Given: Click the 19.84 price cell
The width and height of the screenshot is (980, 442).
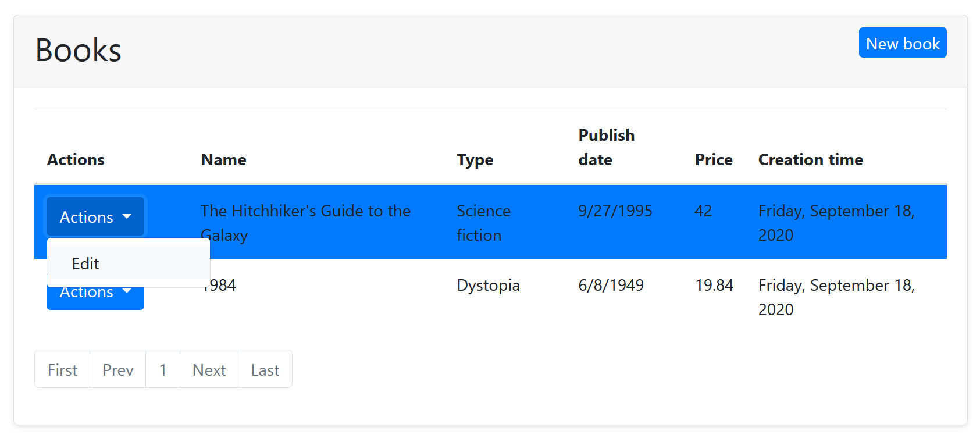Looking at the screenshot, I should (x=714, y=286).
